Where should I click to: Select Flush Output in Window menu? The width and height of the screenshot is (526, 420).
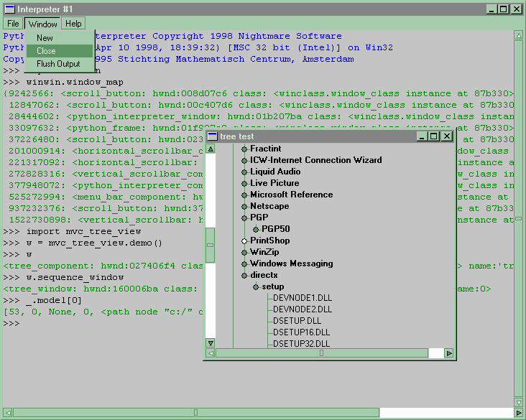(x=58, y=64)
